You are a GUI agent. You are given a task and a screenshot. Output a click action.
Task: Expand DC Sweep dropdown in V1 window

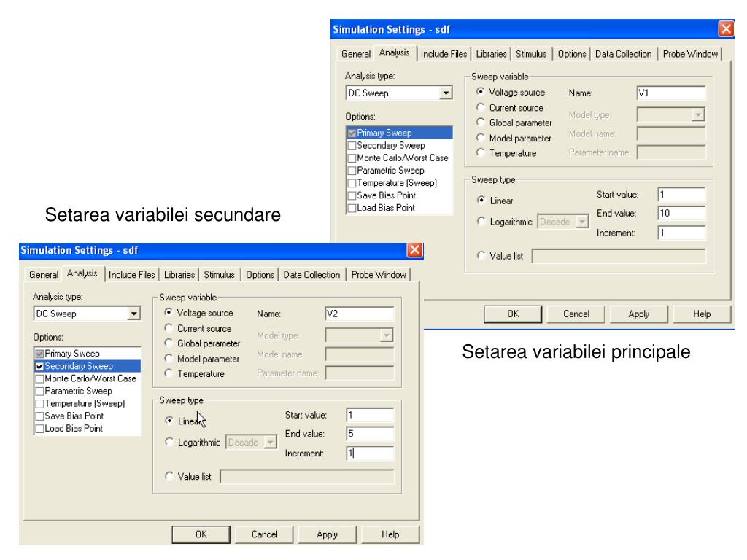click(x=446, y=93)
